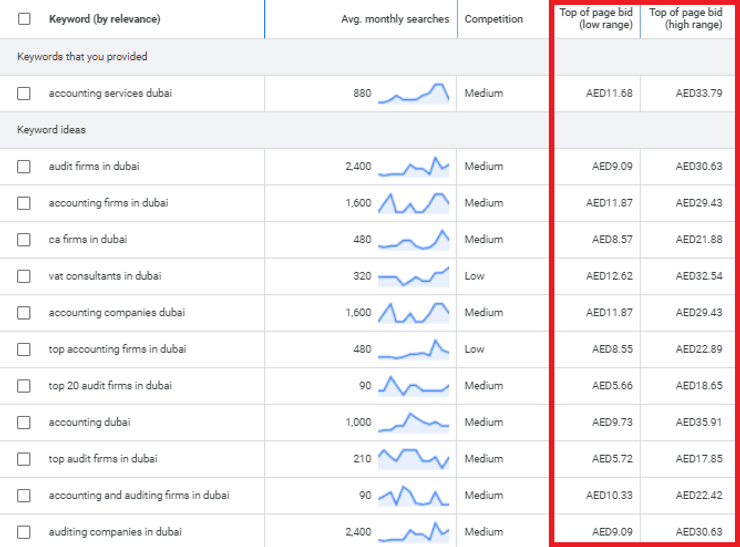This screenshot has height=547, width=740.
Task: Open sparkline for accounting and auditing firms
Action: [x=413, y=495]
